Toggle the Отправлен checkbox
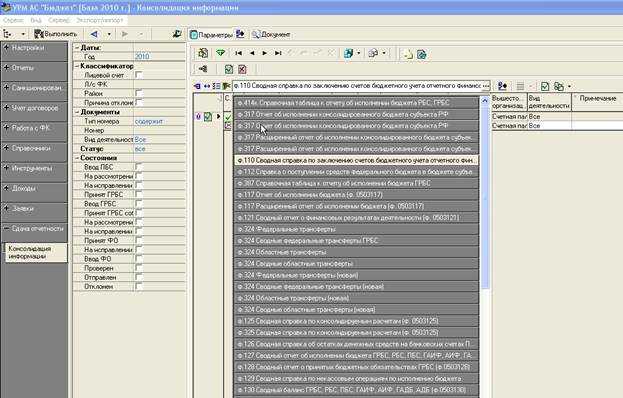This screenshot has height=398, width=623. tap(138, 277)
